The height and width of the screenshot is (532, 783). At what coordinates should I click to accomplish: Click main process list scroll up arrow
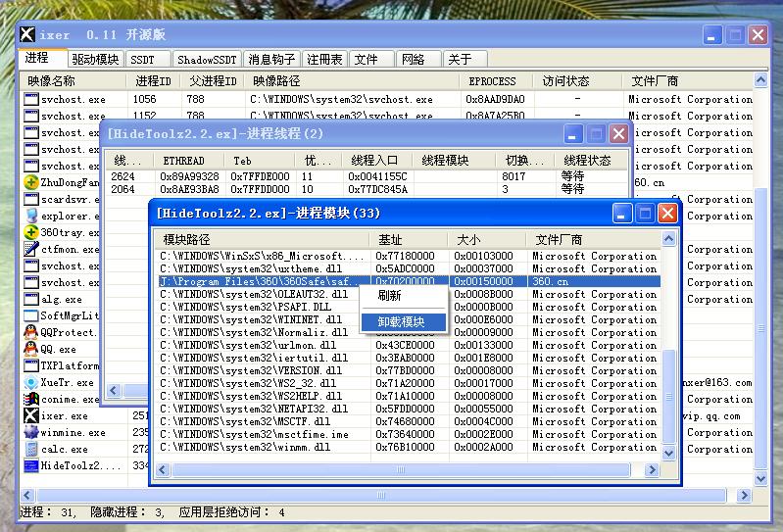[x=760, y=80]
